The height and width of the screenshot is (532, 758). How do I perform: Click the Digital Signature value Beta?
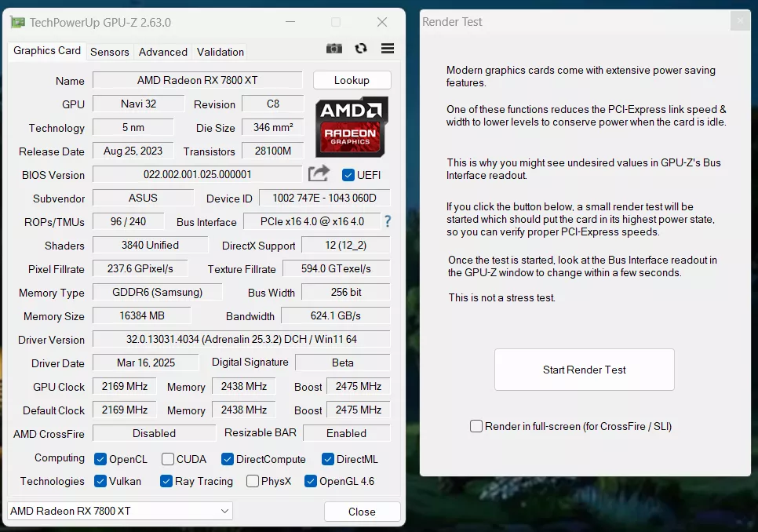click(343, 363)
